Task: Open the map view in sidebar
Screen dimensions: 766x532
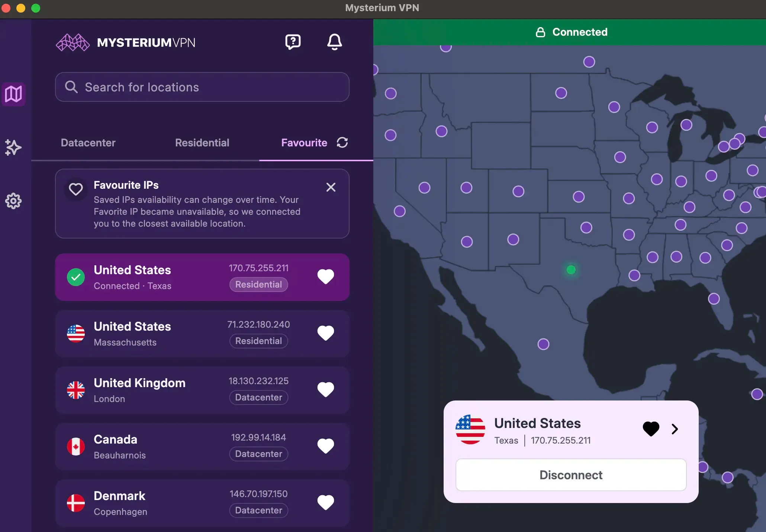Action: (13, 94)
